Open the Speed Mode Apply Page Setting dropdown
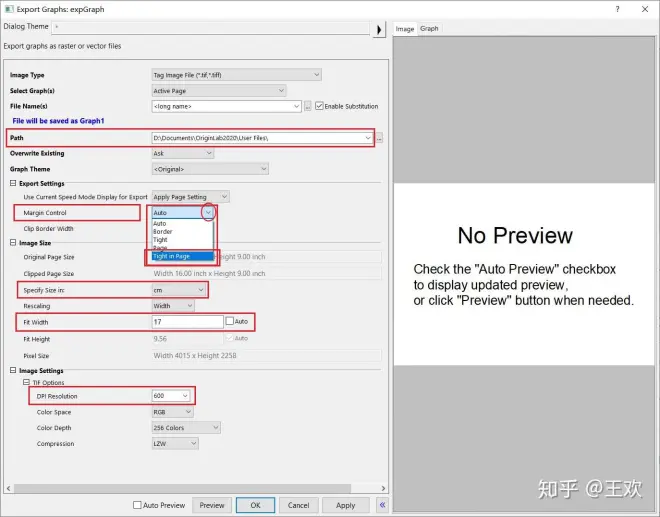Screen dimensions: 660x517 (x=190, y=197)
